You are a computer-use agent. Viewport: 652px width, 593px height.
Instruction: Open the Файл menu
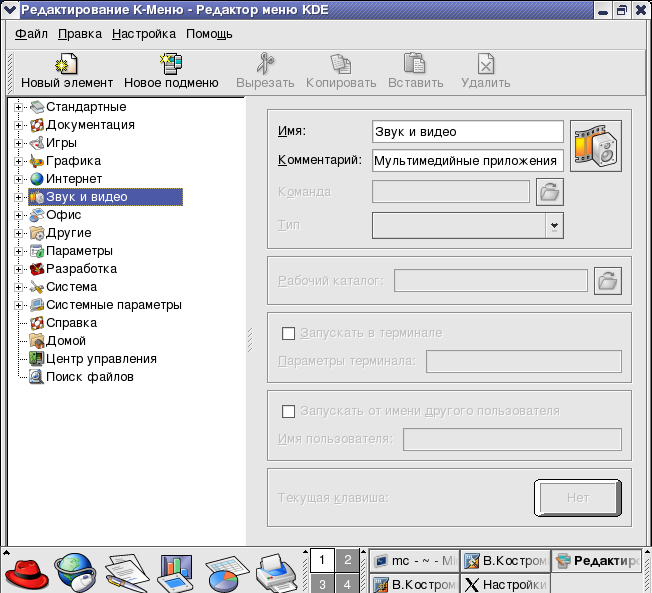[x=32, y=34]
